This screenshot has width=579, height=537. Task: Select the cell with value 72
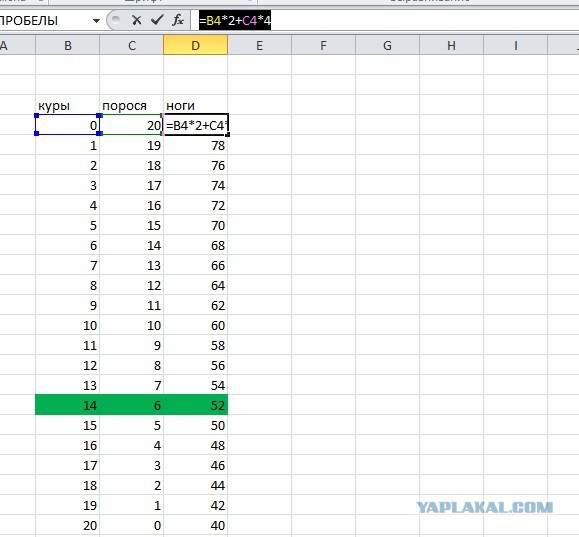(196, 205)
